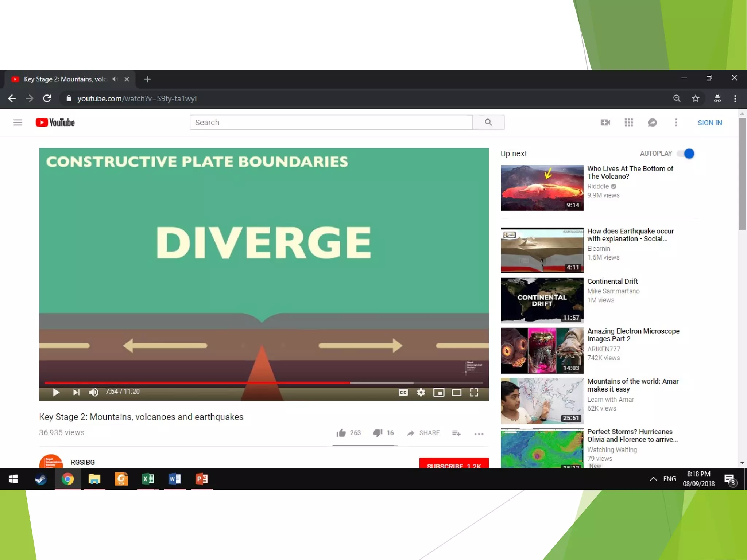Open more actions ellipsis below video
This screenshot has width=747, height=560.
(479, 433)
